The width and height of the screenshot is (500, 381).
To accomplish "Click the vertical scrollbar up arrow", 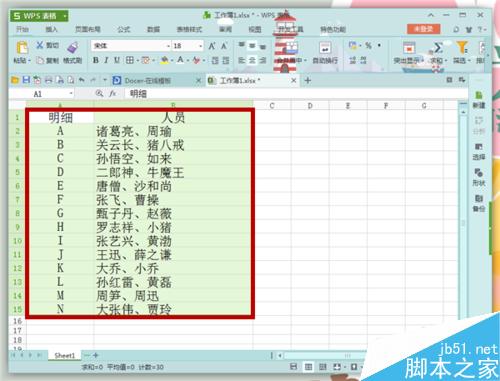I will point(463,112).
